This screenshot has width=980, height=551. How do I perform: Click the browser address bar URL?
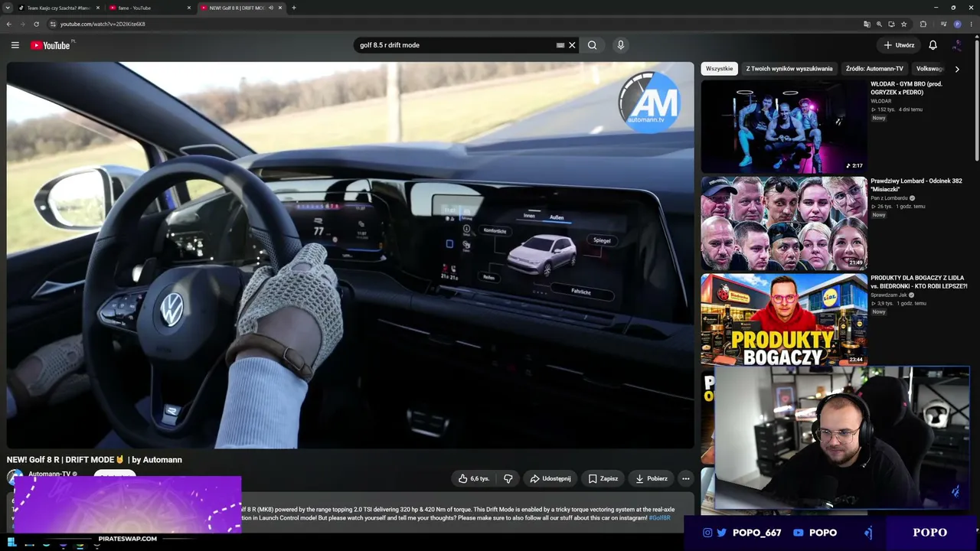pos(103,24)
